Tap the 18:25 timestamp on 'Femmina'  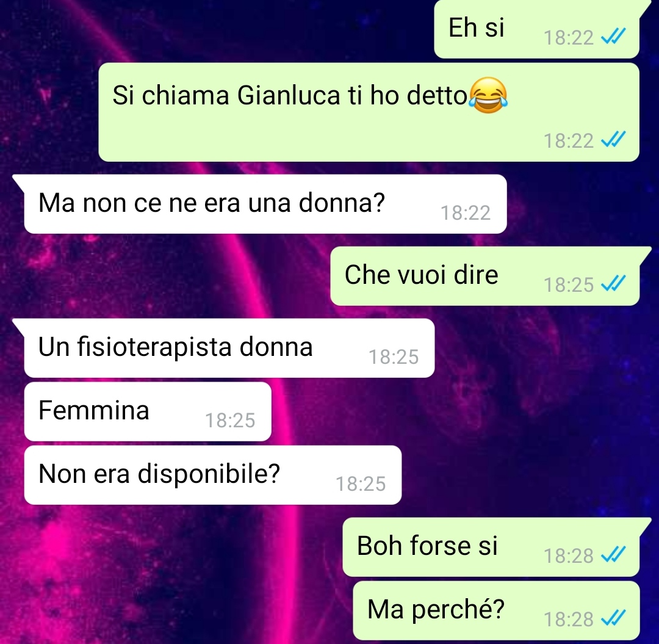[x=230, y=421]
